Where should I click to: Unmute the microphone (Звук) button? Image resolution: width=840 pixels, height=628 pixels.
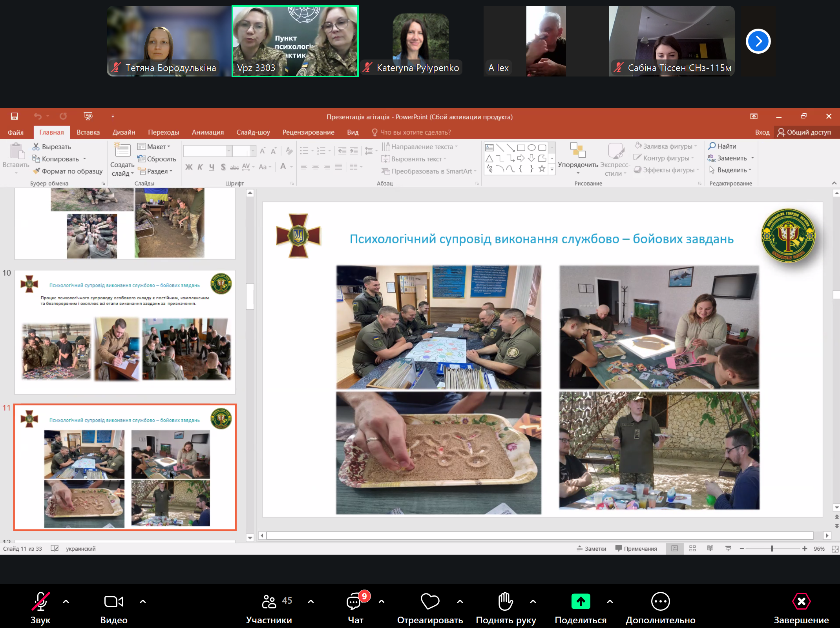(x=40, y=602)
